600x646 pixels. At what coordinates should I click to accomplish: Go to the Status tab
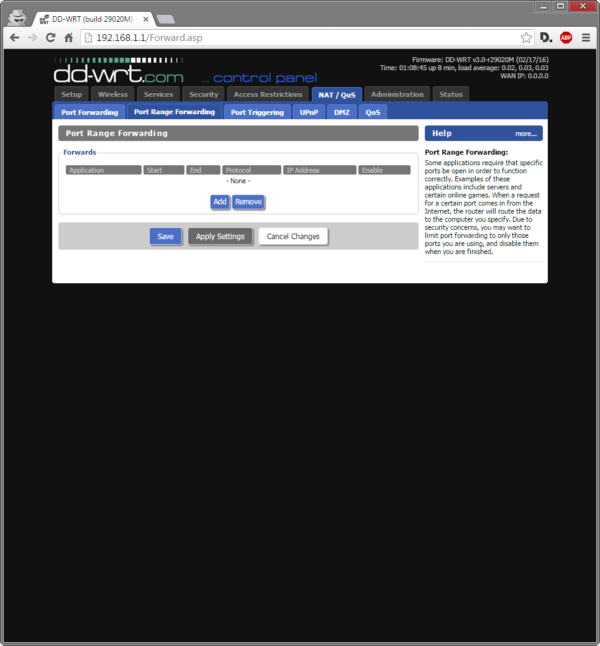pos(450,94)
